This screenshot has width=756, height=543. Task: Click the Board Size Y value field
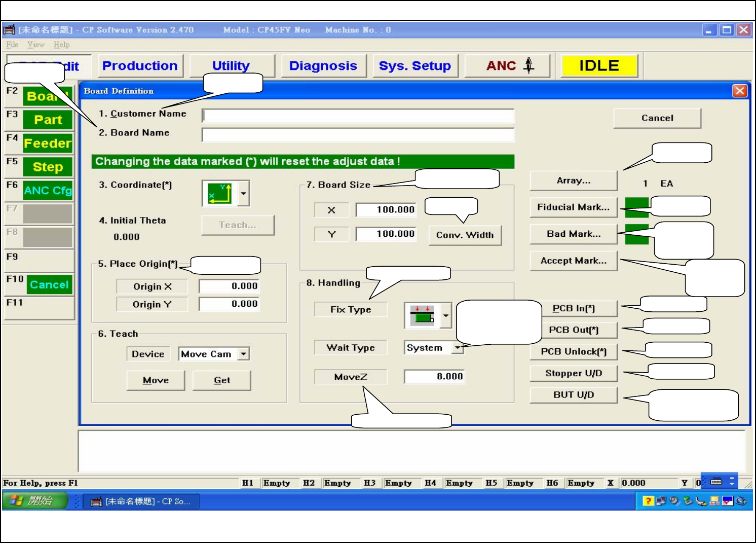click(x=386, y=234)
